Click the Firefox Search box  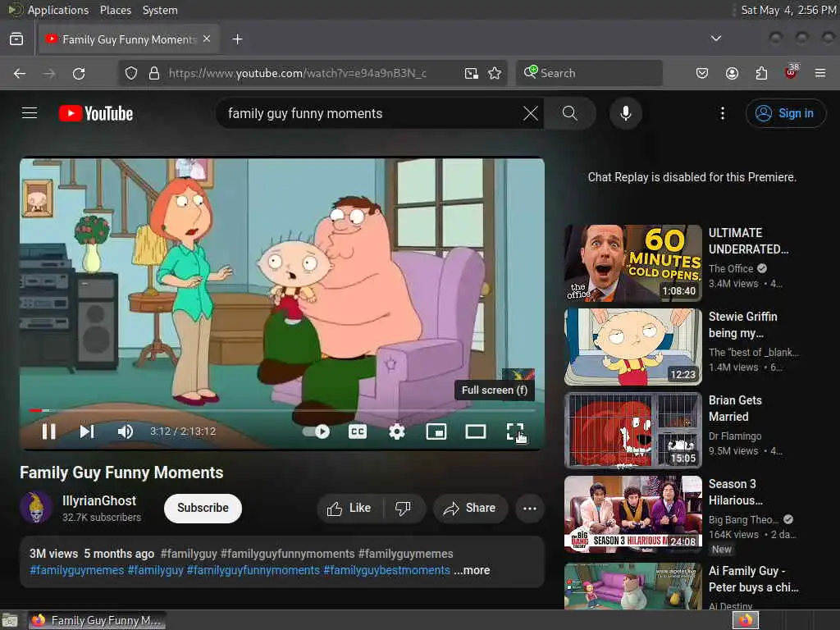589,73
